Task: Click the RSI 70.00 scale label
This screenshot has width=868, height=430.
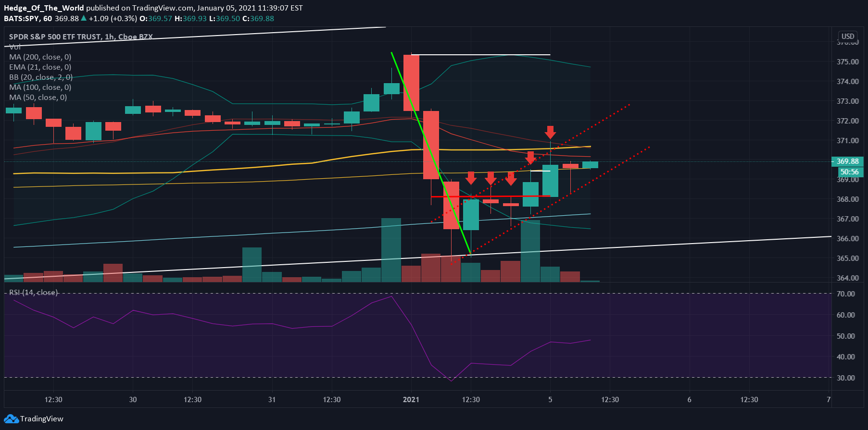Action: click(x=846, y=294)
